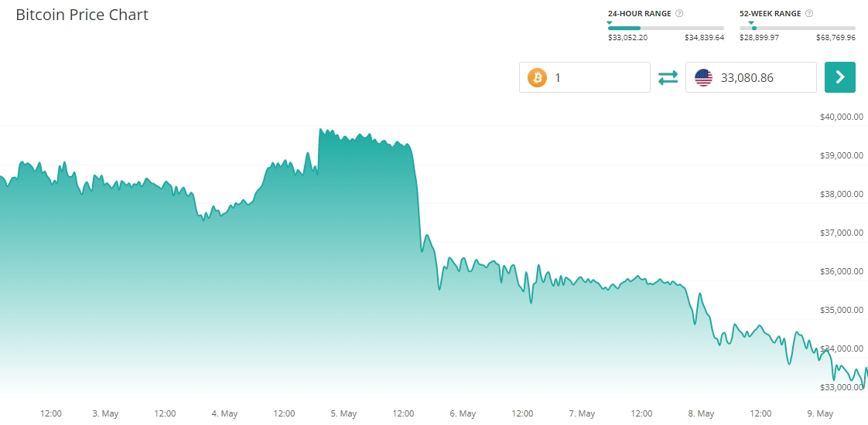
Task: Click the 52-week range progress bar
Action: point(797,28)
